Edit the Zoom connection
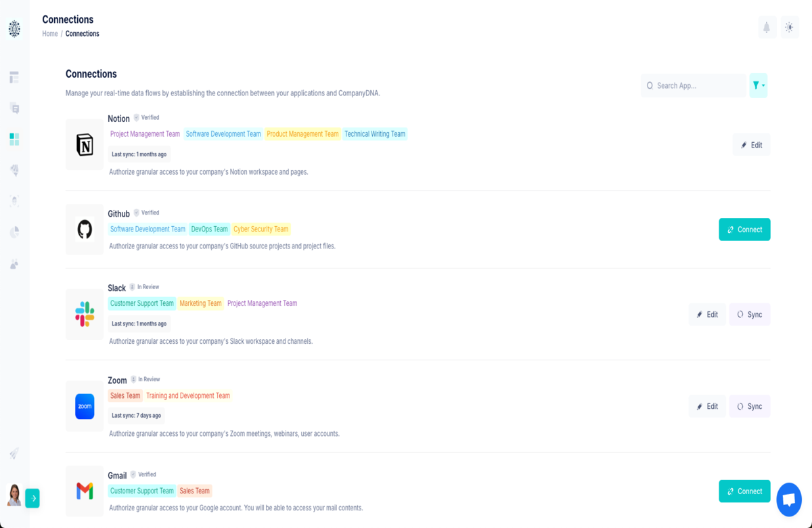 tap(707, 406)
